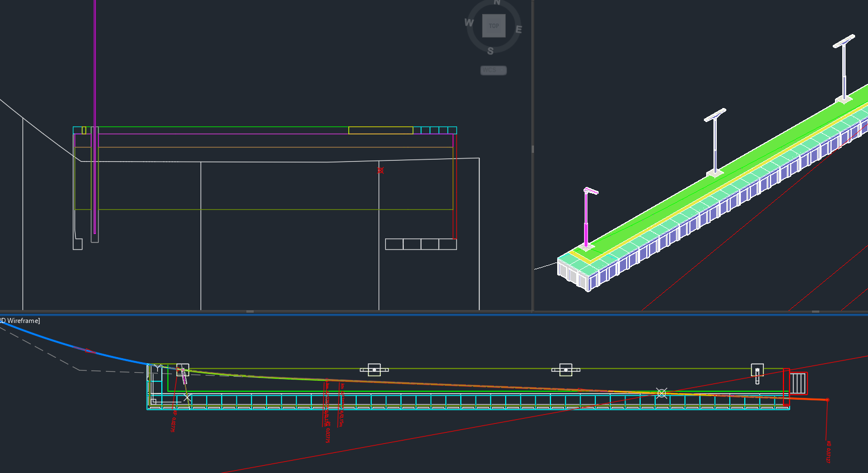The image size is (868, 473).
Task: Click the N direction on the ViewCube compass
Action: pyautogui.click(x=497, y=3)
